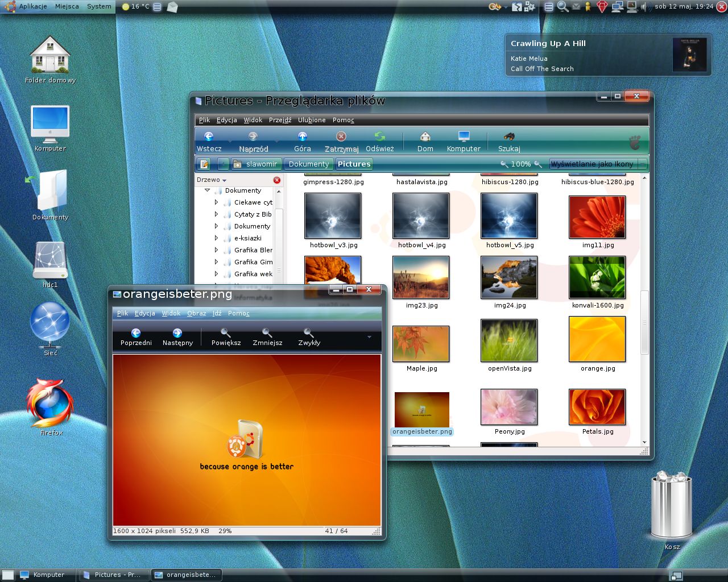Open Folder domowy desktop icon

(50, 55)
